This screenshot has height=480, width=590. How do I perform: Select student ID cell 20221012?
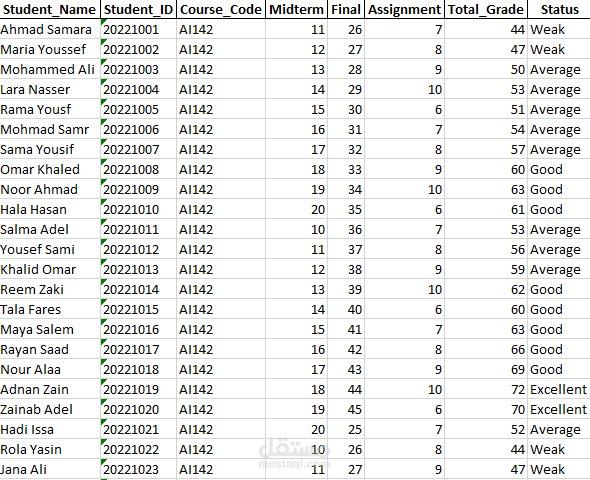[x=138, y=249]
